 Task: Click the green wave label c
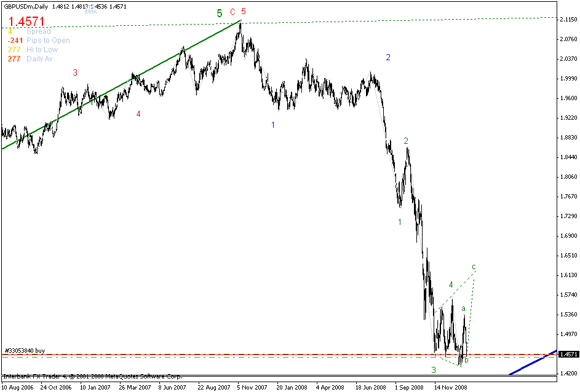pyautogui.click(x=472, y=267)
